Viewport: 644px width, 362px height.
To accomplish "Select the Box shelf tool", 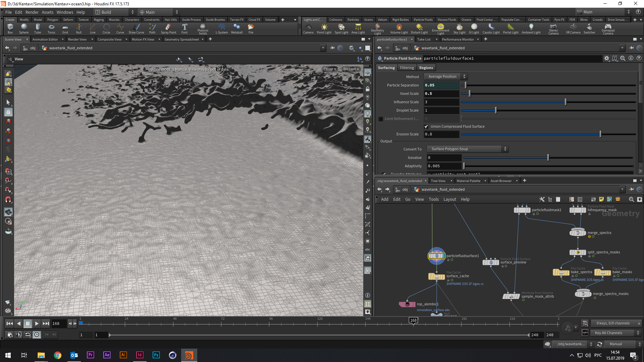I will point(10,29).
